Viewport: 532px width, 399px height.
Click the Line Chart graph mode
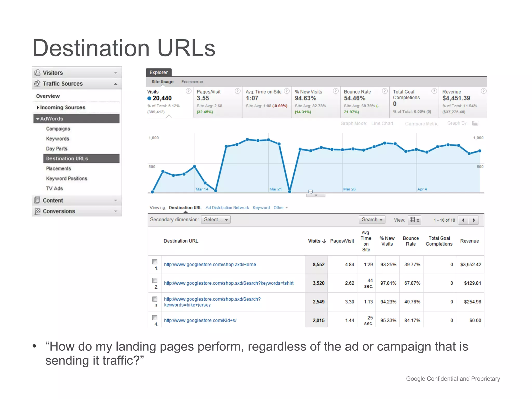(382, 123)
